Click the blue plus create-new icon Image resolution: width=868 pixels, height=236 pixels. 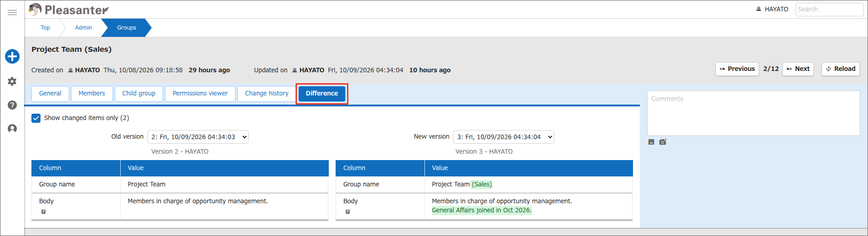pos(12,56)
